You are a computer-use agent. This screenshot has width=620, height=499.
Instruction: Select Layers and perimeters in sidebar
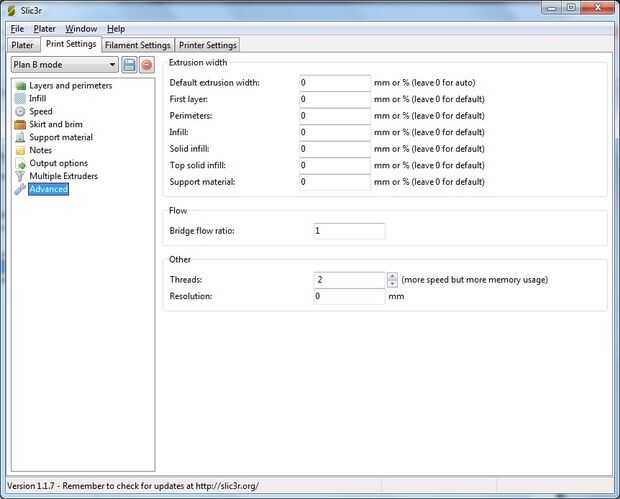point(70,86)
